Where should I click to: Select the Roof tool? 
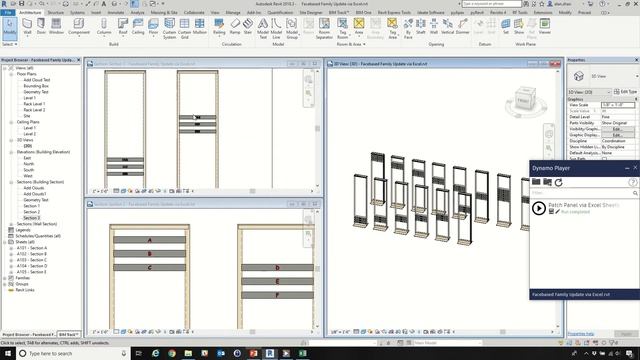pyautogui.click(x=123, y=26)
